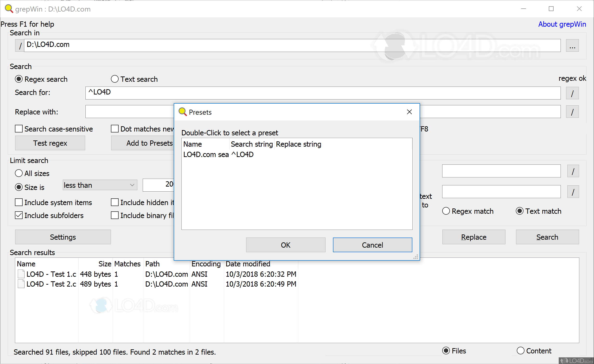The width and height of the screenshot is (594, 364).
Task: Click the slash button left of search path
Action: coord(20,45)
